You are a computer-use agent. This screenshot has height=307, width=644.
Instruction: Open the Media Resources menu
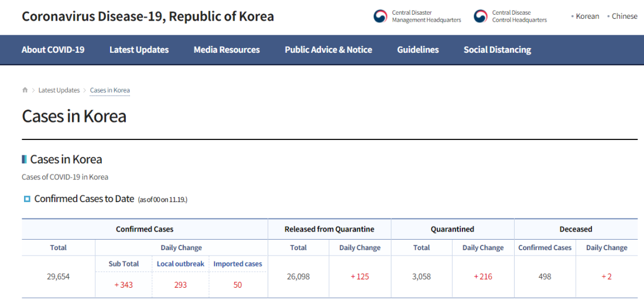(x=227, y=50)
